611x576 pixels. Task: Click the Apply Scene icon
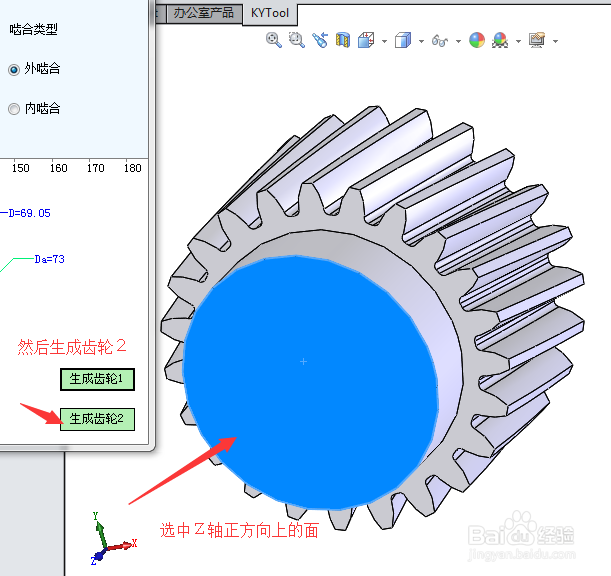click(x=500, y=40)
